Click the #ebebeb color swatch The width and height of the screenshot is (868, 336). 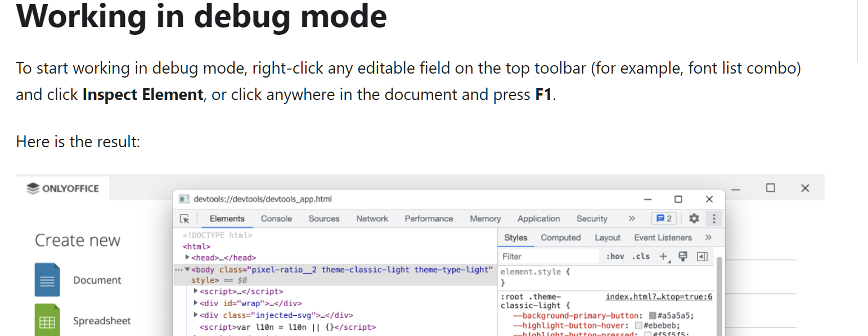(638, 326)
